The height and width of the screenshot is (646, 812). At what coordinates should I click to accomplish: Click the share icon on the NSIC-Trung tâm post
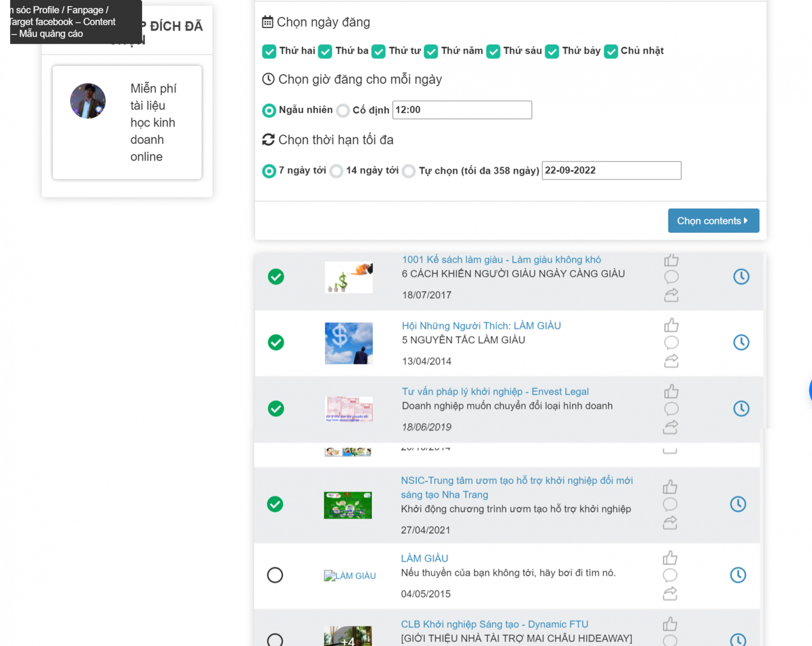coord(670,523)
